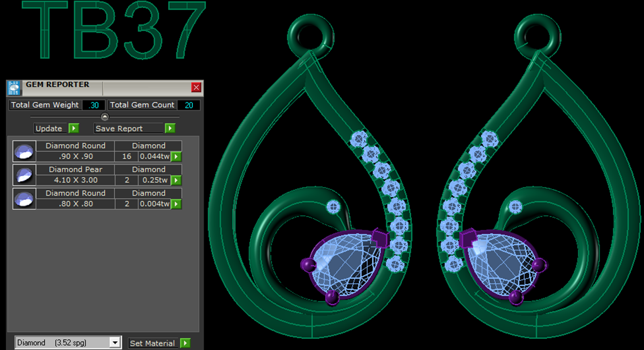
Task: Select the .80 X .80 round gem thumbnail
Action: (24, 199)
